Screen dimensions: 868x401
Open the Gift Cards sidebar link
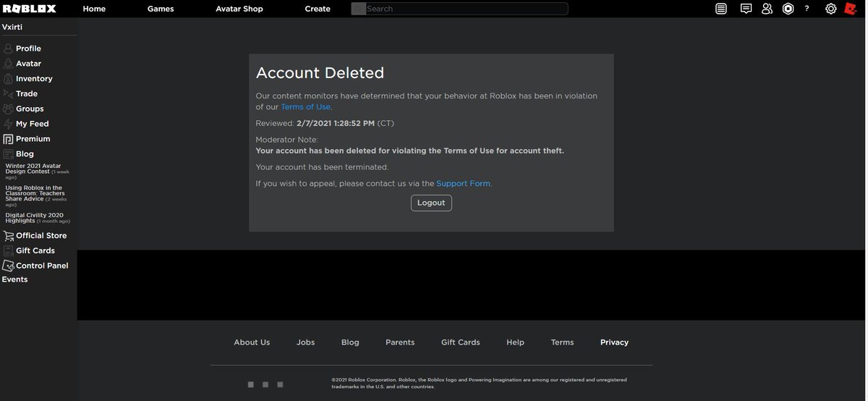pyautogui.click(x=35, y=250)
